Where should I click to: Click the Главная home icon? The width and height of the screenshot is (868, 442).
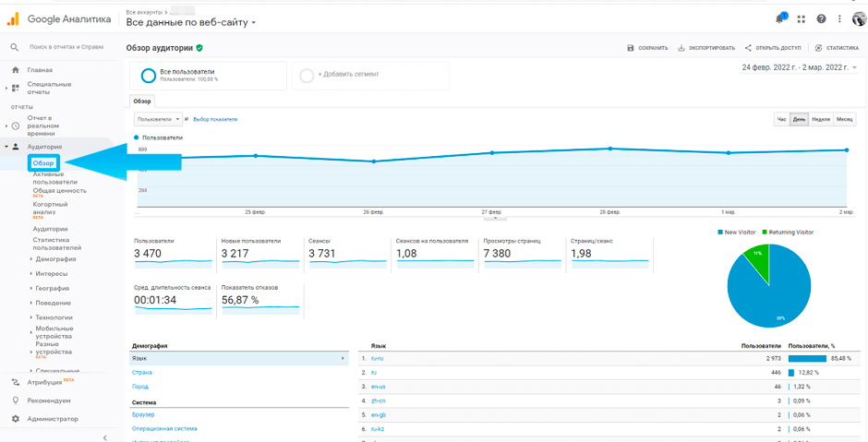click(x=16, y=70)
